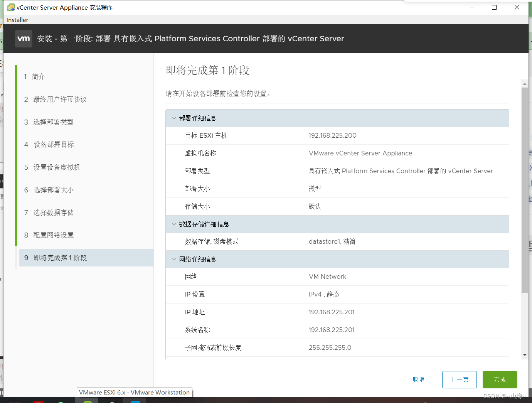
Task: Click the 目标 ESXi 主机 label
Action: (x=206, y=135)
